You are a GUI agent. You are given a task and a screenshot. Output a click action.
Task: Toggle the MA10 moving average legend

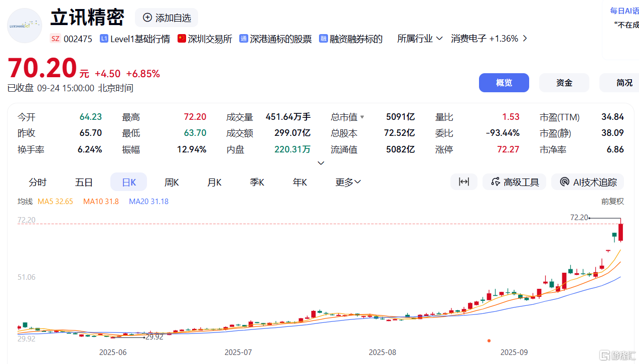pos(100,201)
